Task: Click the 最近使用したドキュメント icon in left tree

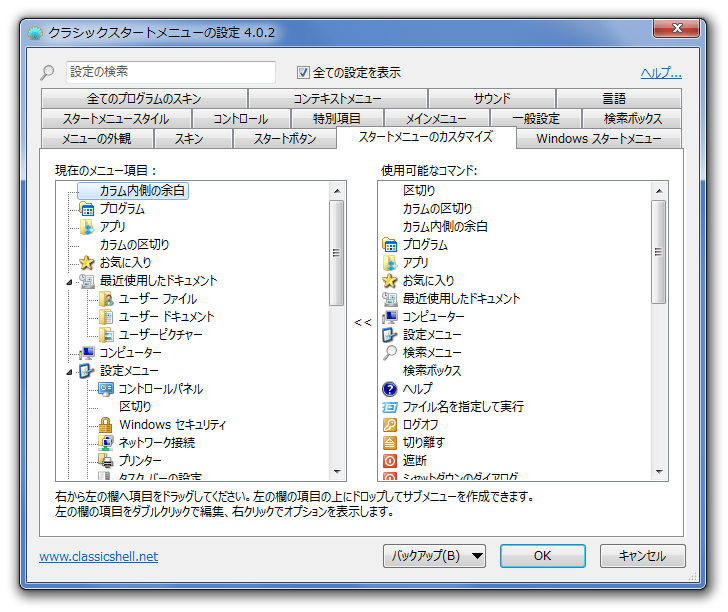Action: (x=86, y=281)
